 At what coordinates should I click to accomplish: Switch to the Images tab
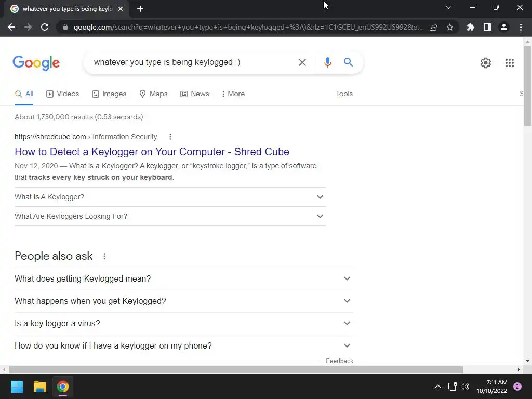click(x=109, y=94)
